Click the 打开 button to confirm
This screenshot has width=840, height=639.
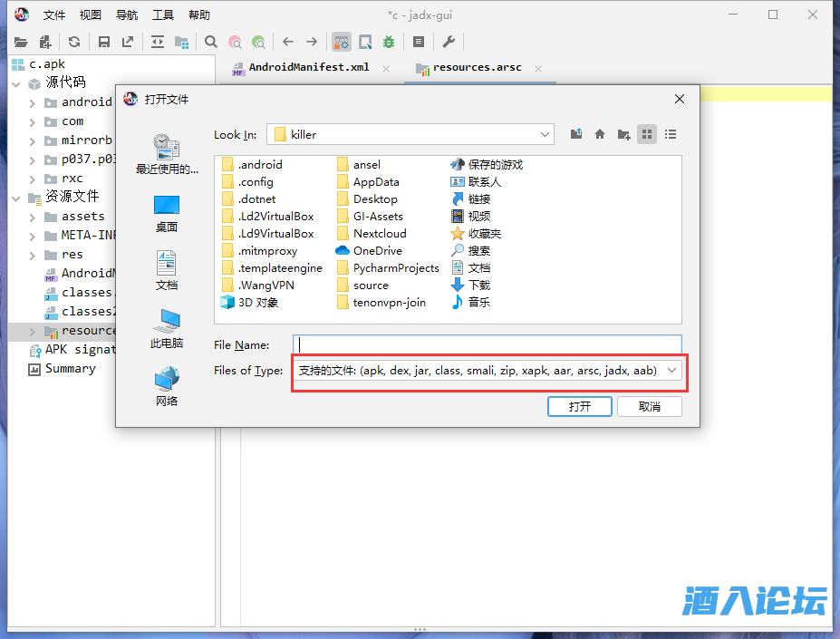coord(580,406)
